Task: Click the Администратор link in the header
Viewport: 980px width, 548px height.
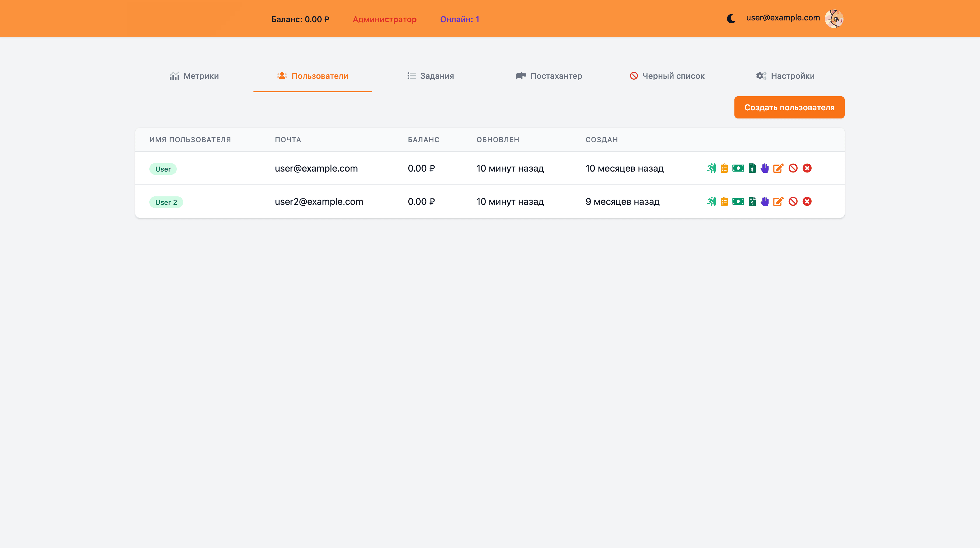Action: click(x=384, y=19)
